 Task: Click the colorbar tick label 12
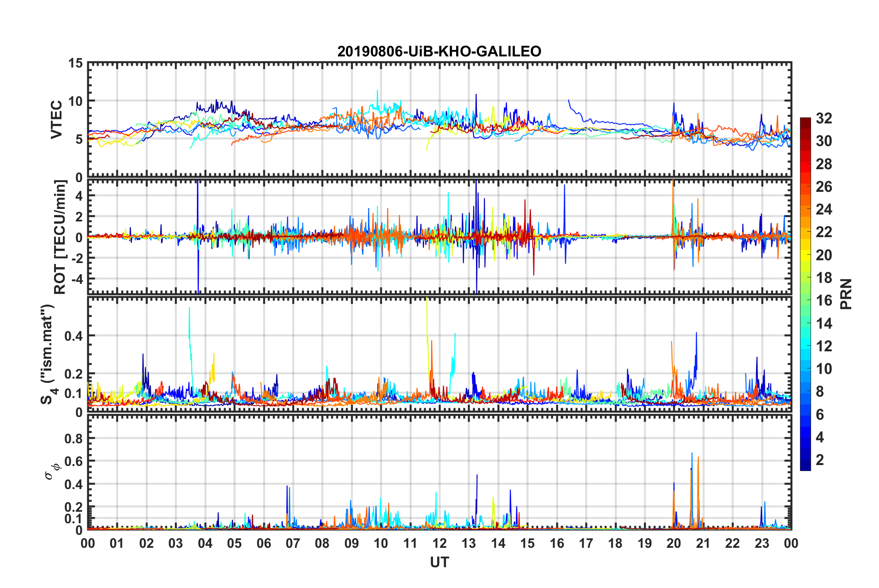click(824, 346)
